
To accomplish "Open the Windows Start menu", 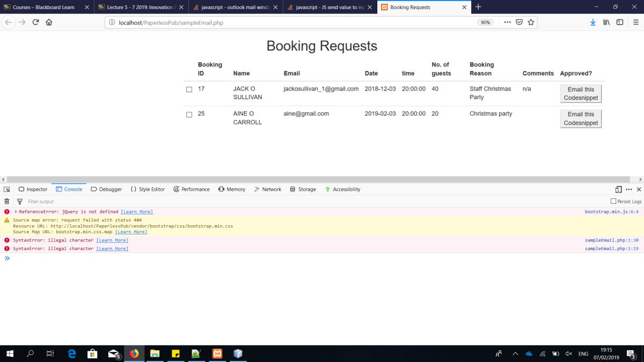I will click(10, 353).
